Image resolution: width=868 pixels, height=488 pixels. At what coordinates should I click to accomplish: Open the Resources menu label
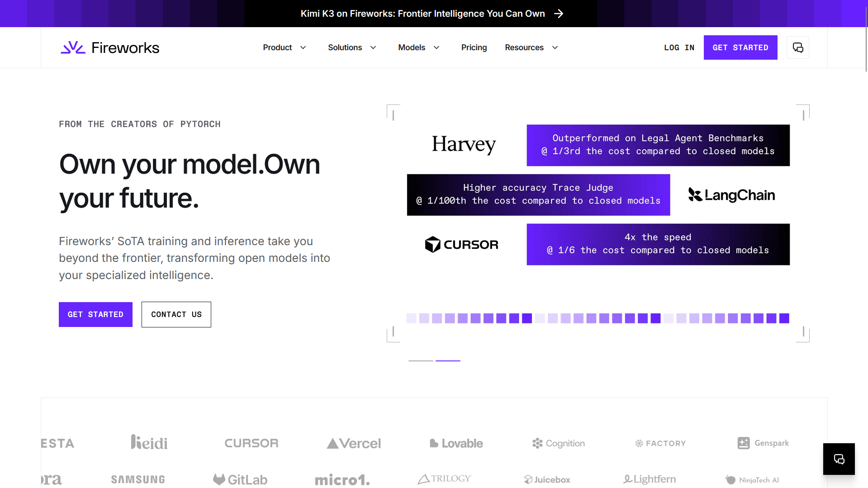point(524,47)
